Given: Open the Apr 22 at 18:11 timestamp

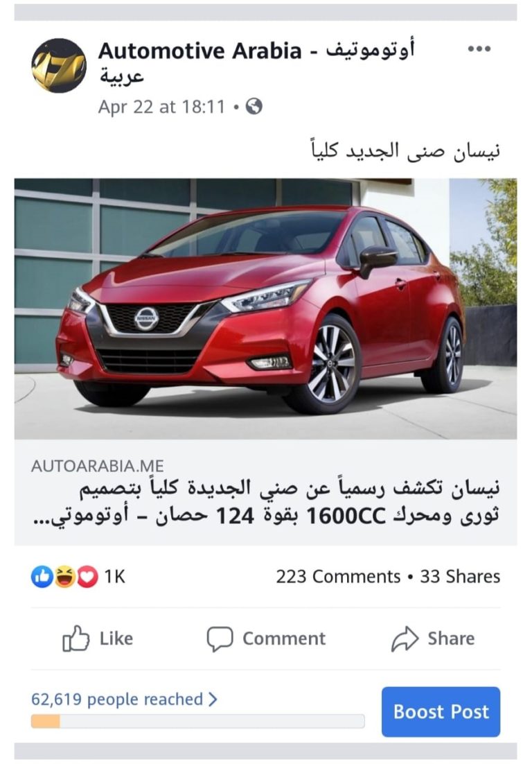Looking at the screenshot, I should tap(161, 107).
